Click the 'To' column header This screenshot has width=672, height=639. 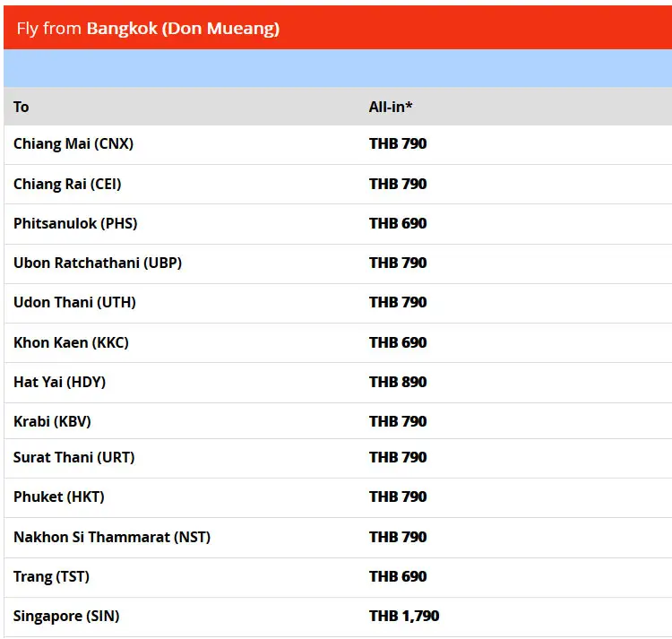click(x=22, y=107)
